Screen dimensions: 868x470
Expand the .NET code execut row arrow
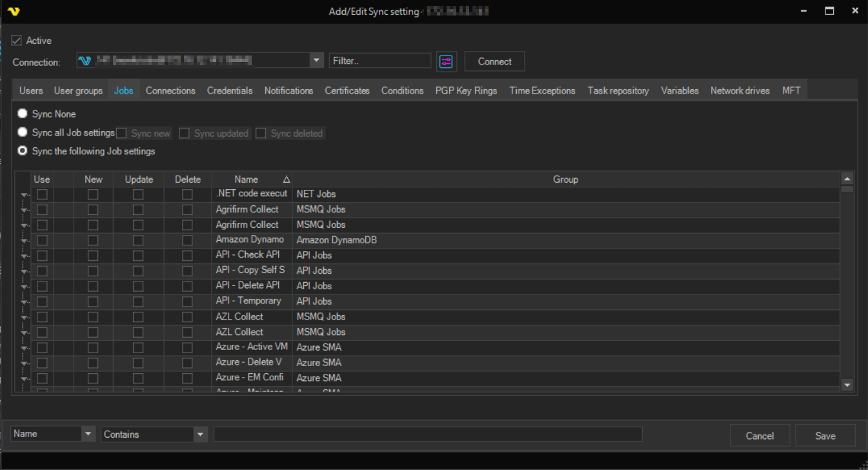point(24,194)
